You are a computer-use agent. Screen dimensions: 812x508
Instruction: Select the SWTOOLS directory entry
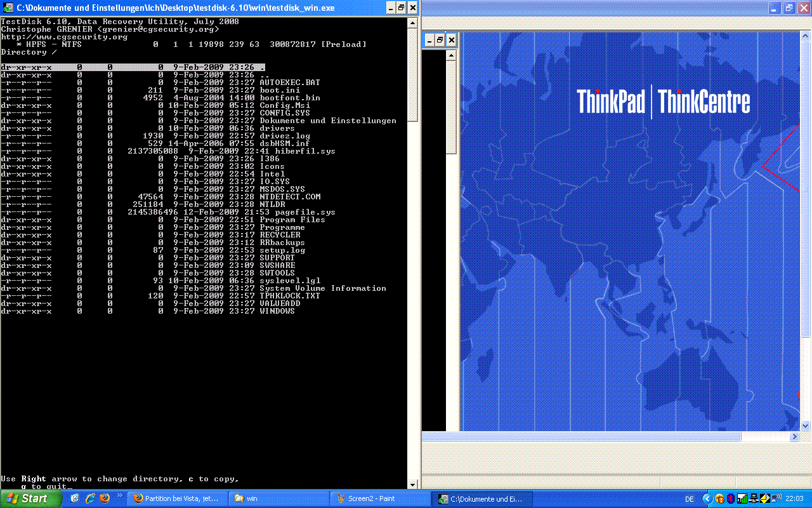click(148, 273)
